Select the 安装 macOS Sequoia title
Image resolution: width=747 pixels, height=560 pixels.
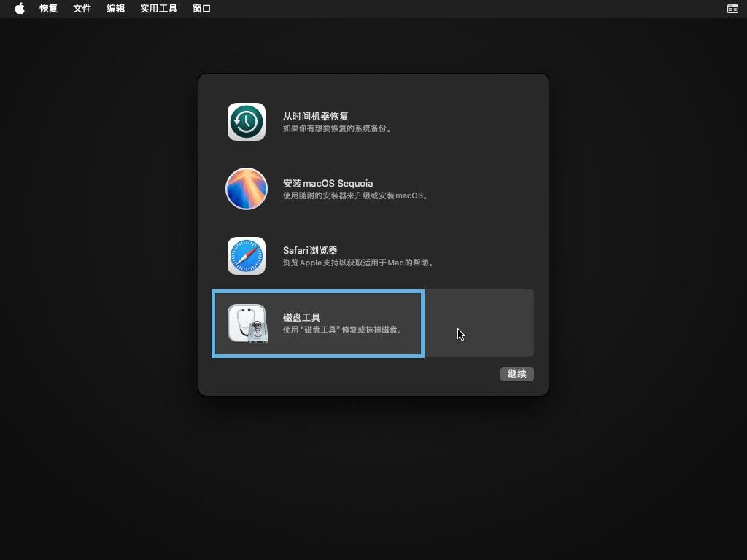click(328, 183)
